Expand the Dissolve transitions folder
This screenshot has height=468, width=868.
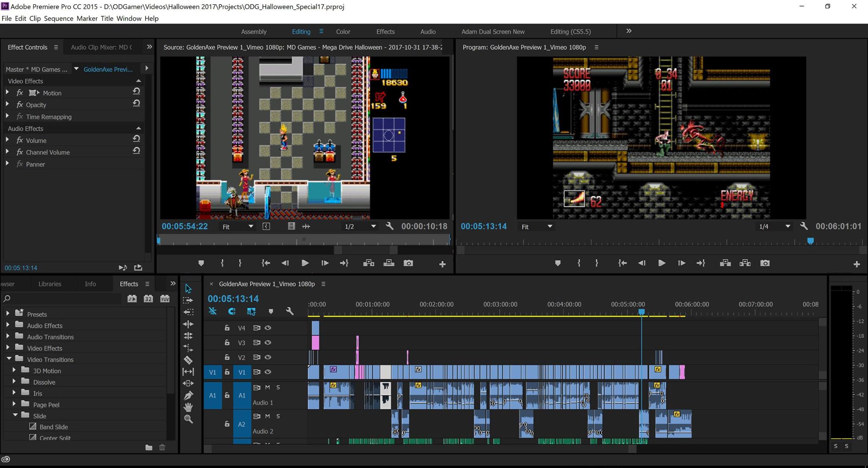coord(14,382)
